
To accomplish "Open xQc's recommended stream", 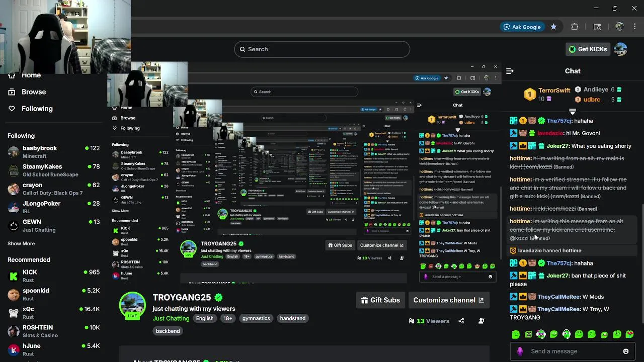I will pos(53,313).
